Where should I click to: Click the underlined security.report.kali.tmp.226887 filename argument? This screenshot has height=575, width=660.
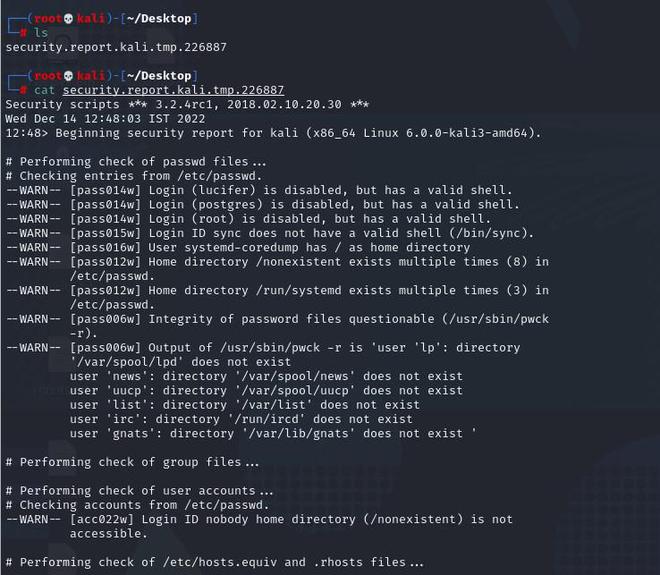[173, 90]
